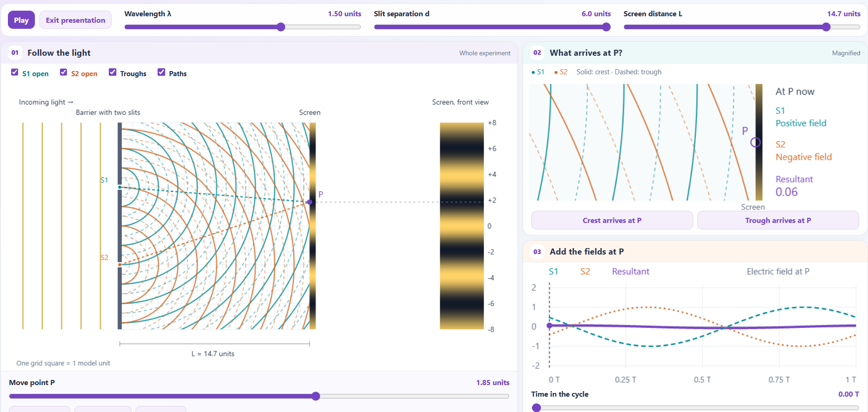Viewport: 868px width, 412px height.
Task: Click the Magnified label
Action: (846, 53)
